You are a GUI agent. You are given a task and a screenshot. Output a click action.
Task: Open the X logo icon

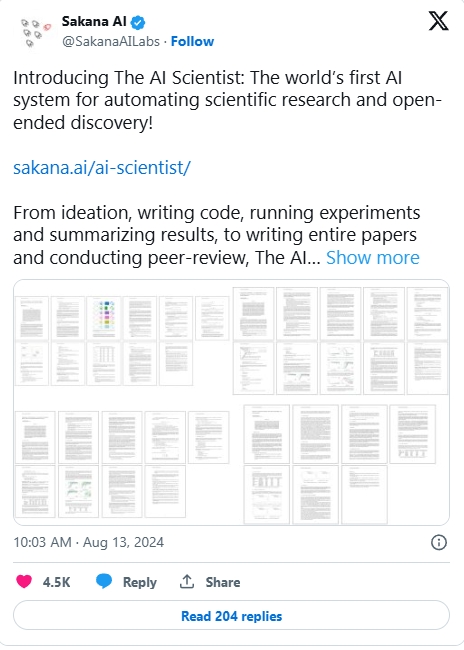coord(438,21)
